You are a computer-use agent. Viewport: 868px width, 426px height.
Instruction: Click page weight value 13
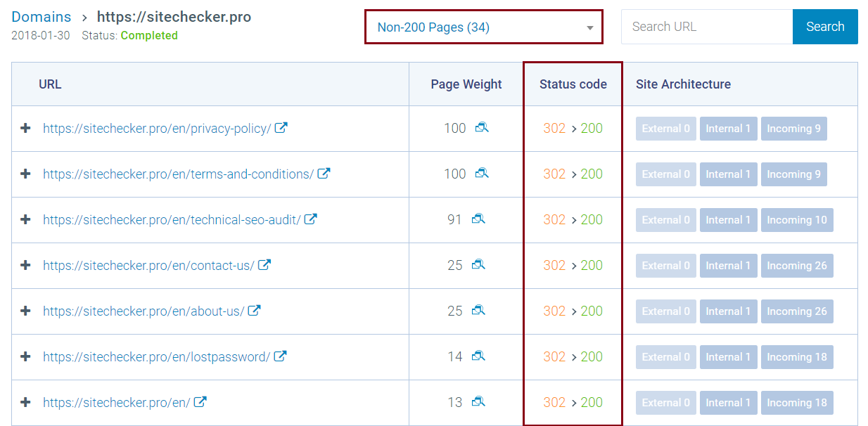tap(454, 403)
